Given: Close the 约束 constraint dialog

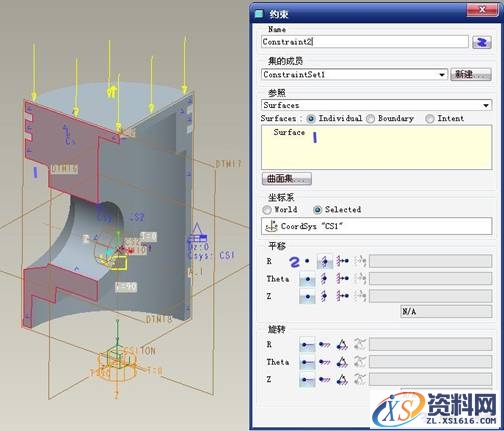Looking at the screenshot, I should click(482, 10).
